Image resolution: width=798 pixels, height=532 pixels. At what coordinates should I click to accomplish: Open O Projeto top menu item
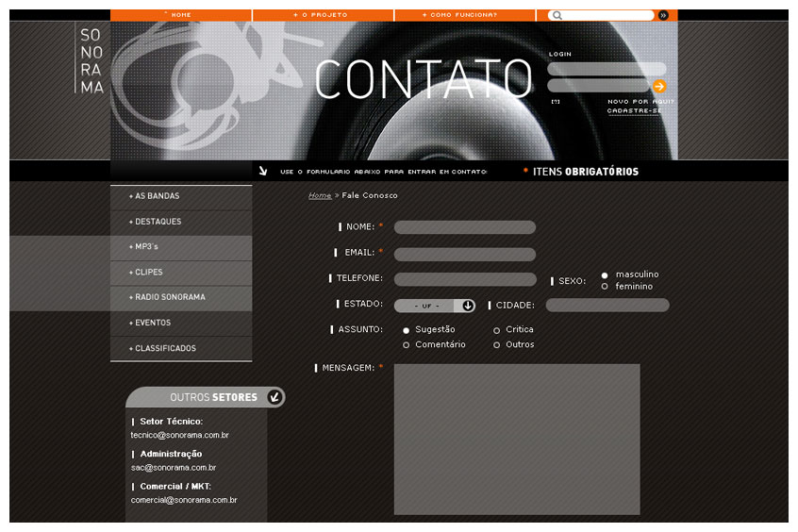tap(324, 15)
